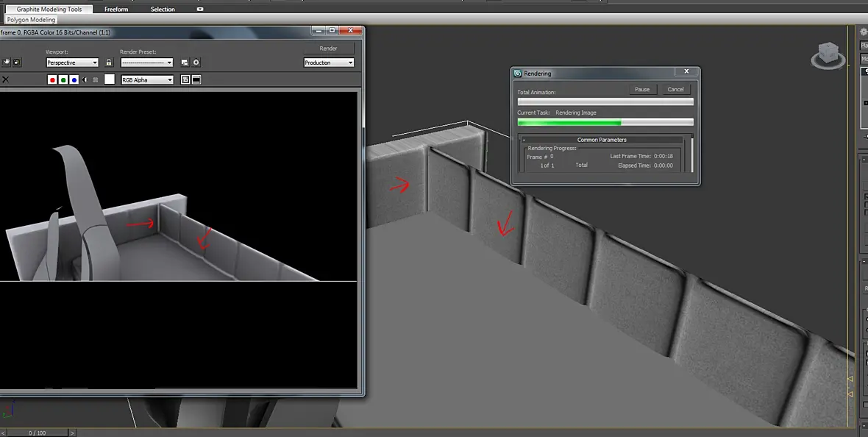Lock the render to Perspective viewport

(109, 63)
